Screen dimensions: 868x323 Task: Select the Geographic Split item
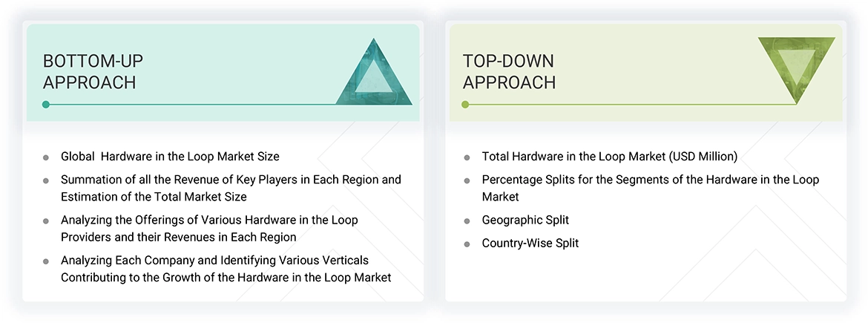(525, 221)
